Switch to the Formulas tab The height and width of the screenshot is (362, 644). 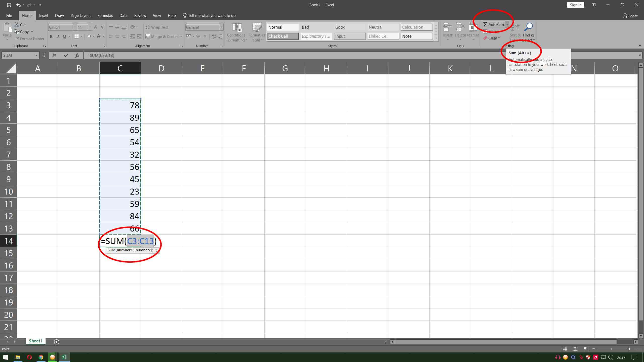pos(105,16)
